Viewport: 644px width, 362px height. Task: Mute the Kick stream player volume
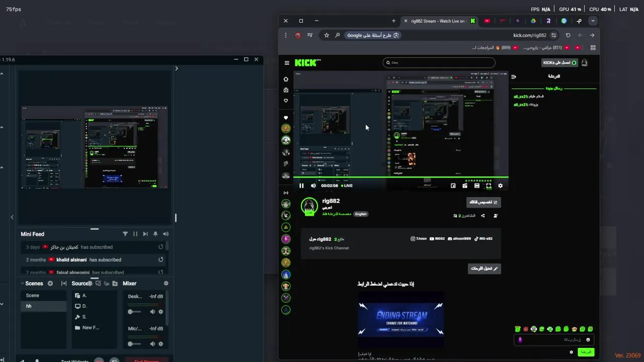point(313,186)
